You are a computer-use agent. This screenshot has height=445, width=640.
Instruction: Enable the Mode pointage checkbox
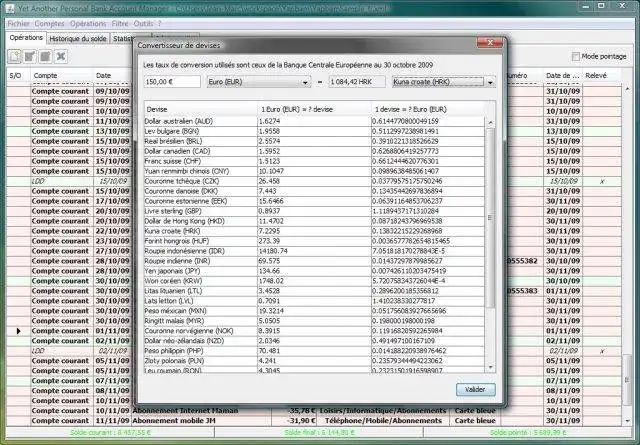[x=576, y=56]
